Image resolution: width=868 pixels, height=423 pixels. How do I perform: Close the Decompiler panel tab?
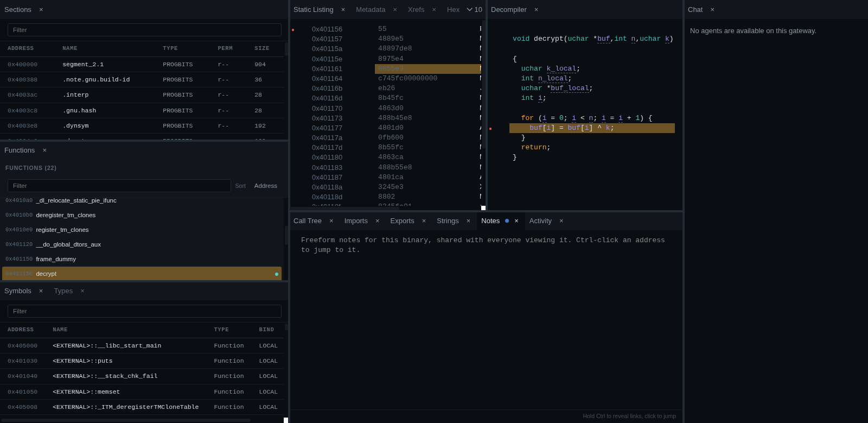536,10
